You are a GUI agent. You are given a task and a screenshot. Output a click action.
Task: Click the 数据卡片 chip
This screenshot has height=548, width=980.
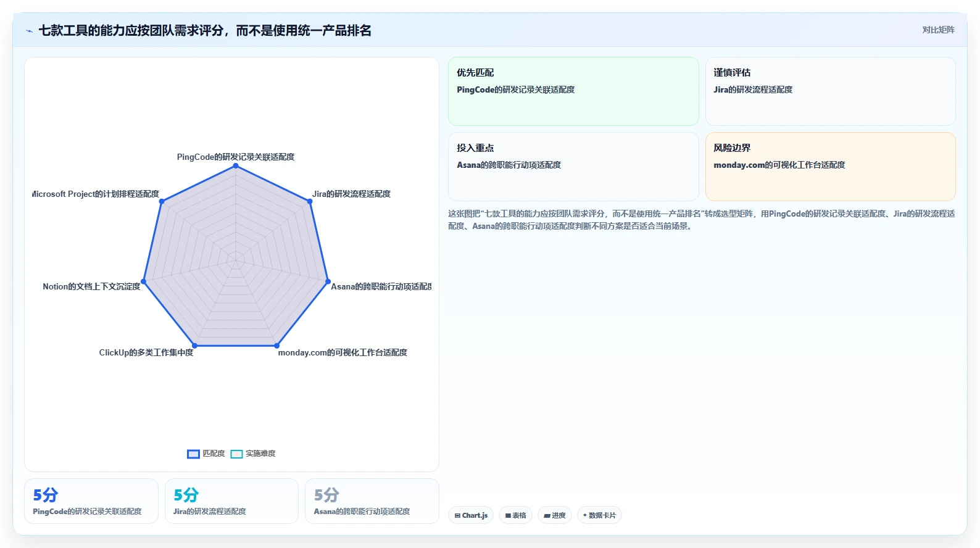click(x=599, y=515)
